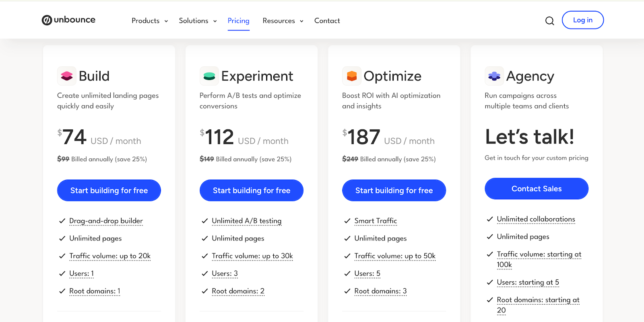644x322 pixels.
Task: Click Unlimited pages in Optimize plan
Action: tap(380, 238)
